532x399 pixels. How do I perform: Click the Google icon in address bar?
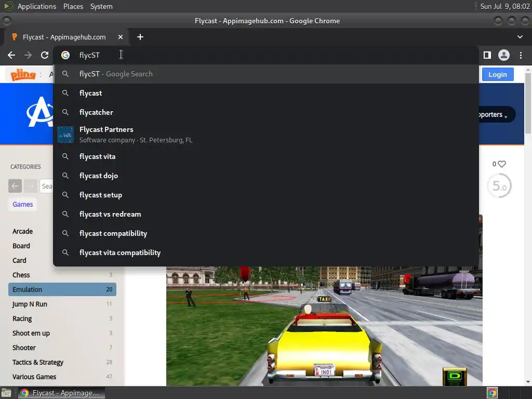click(65, 55)
